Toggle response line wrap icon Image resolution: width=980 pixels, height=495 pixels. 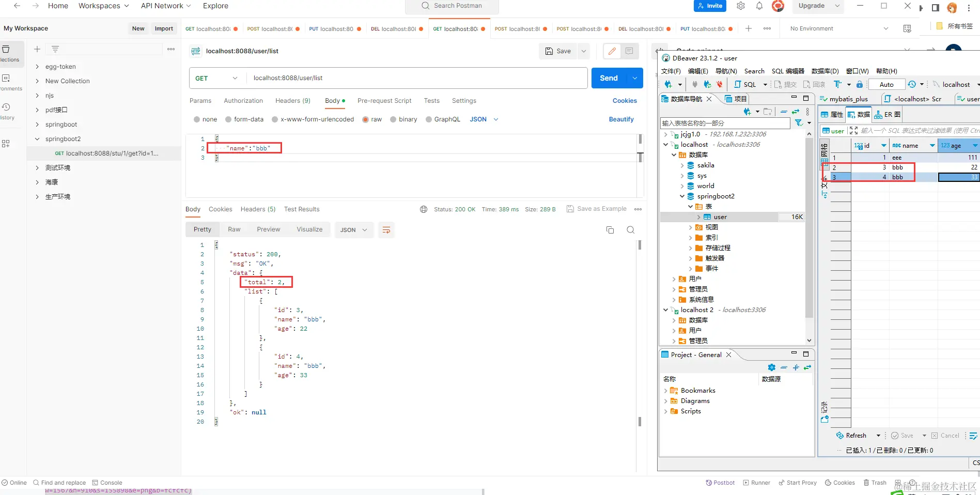point(386,230)
